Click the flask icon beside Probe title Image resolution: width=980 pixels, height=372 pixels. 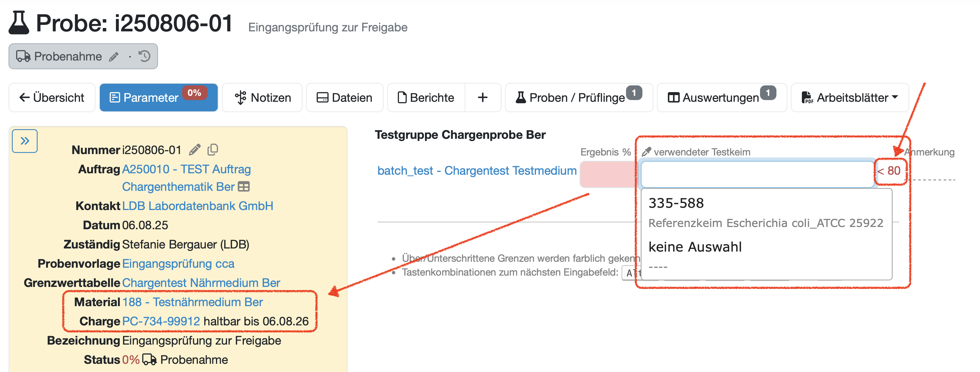pos(19,23)
